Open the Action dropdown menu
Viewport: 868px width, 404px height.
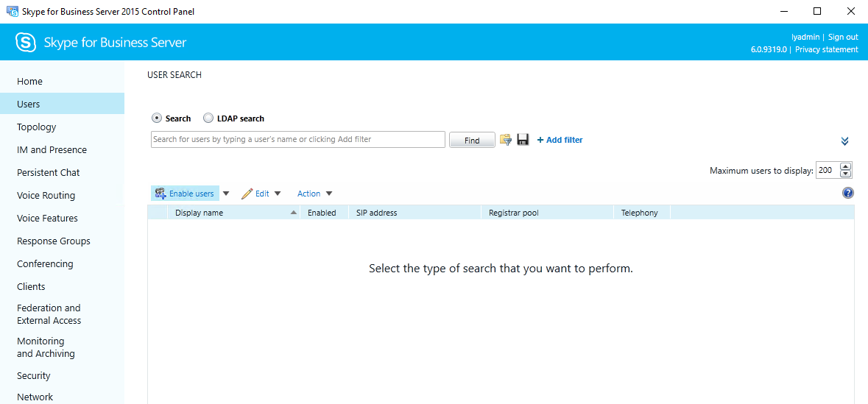point(314,193)
